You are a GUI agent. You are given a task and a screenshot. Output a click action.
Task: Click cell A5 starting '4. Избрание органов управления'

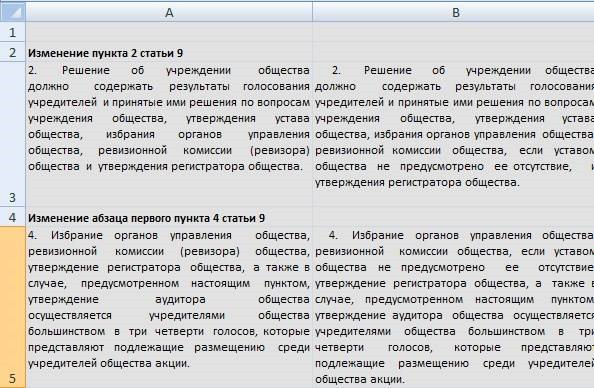click(x=169, y=307)
